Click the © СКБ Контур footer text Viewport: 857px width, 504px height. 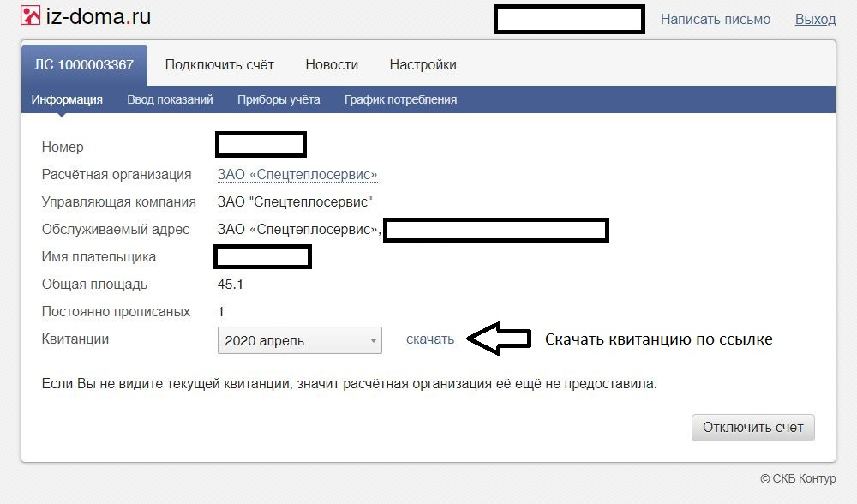tap(797, 478)
